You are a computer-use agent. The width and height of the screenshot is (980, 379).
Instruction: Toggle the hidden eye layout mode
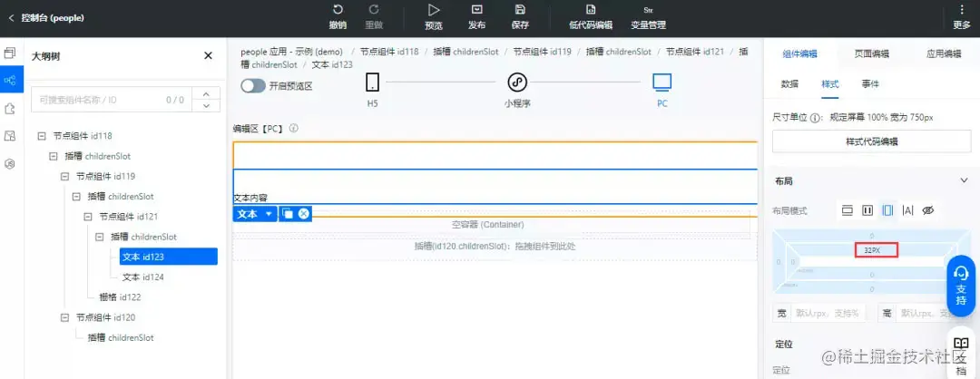click(x=928, y=210)
